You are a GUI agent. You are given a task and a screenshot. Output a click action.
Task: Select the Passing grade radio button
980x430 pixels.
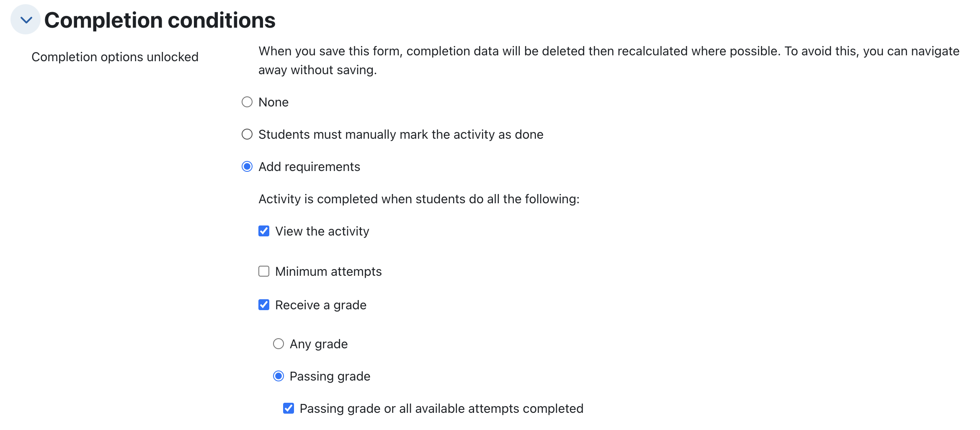click(279, 376)
